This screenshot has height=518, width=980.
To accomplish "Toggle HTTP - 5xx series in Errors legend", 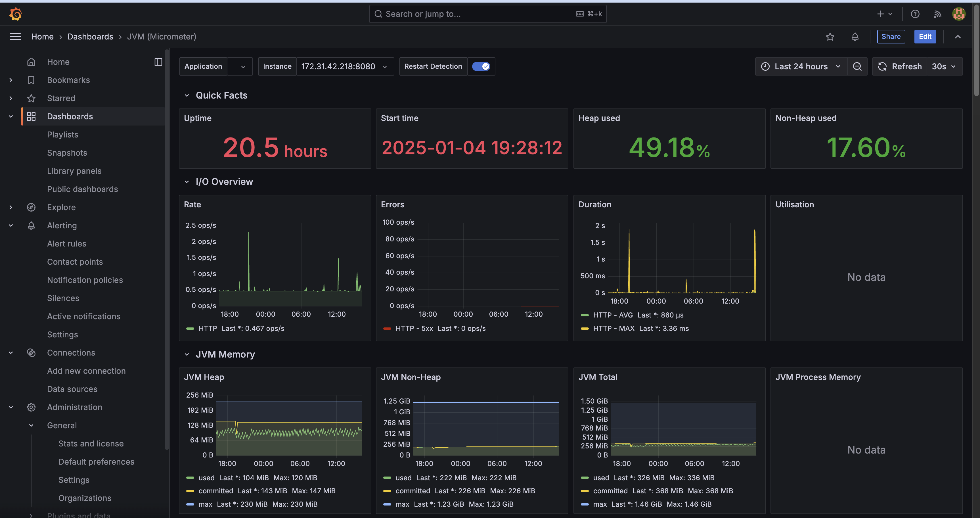I will pyautogui.click(x=414, y=328).
